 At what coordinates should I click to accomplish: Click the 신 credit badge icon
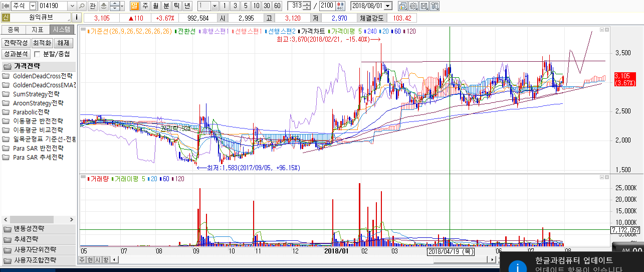[6, 18]
